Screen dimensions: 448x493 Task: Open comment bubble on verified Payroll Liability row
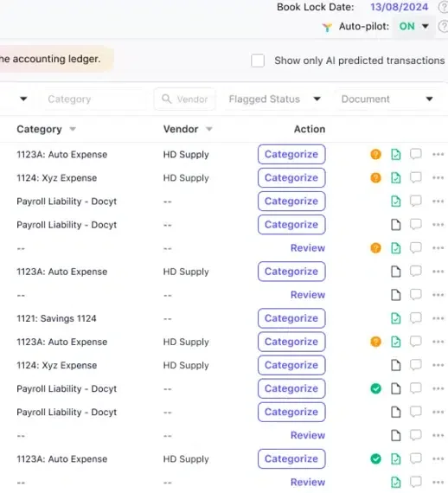tap(416, 388)
